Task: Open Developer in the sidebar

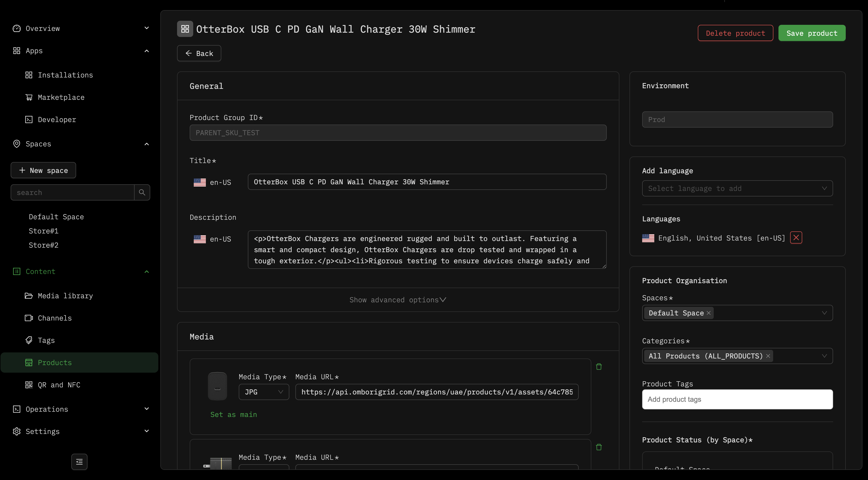Action: click(x=57, y=119)
